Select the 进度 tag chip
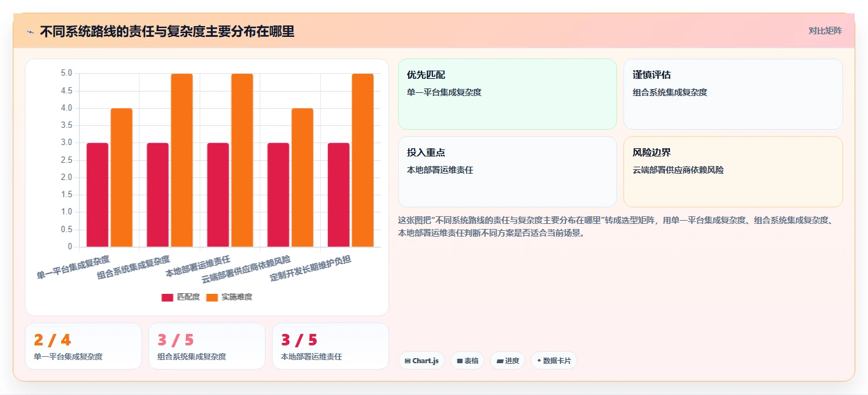Screen dimensions: 868x395 pos(508,361)
